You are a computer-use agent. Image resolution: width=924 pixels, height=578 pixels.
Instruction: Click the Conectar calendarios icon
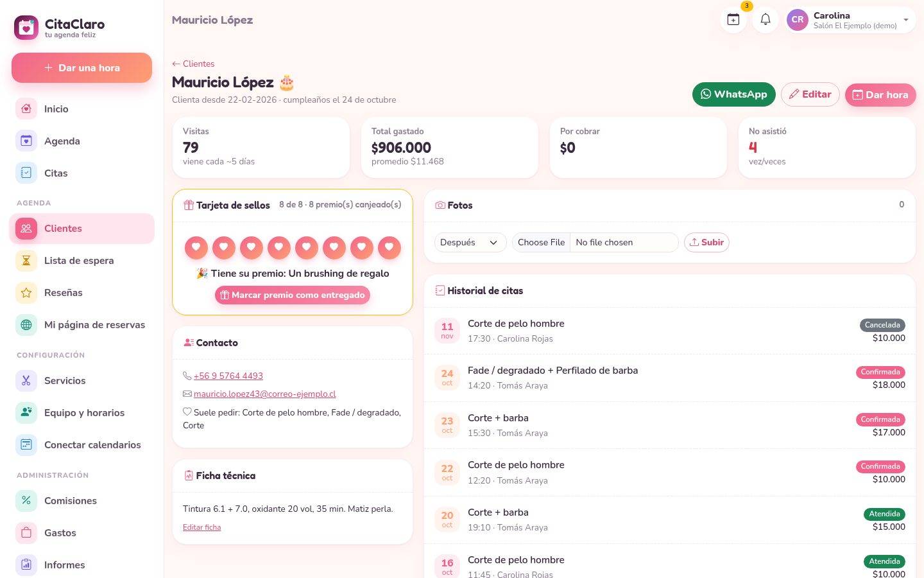coord(26,444)
